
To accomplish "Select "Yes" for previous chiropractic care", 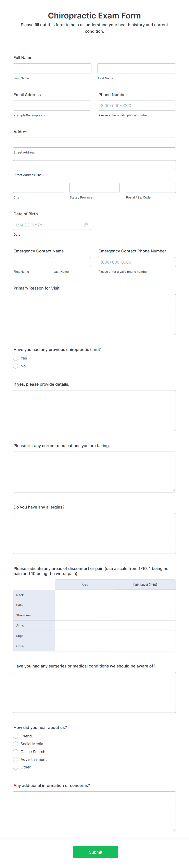I will click(x=15, y=358).
